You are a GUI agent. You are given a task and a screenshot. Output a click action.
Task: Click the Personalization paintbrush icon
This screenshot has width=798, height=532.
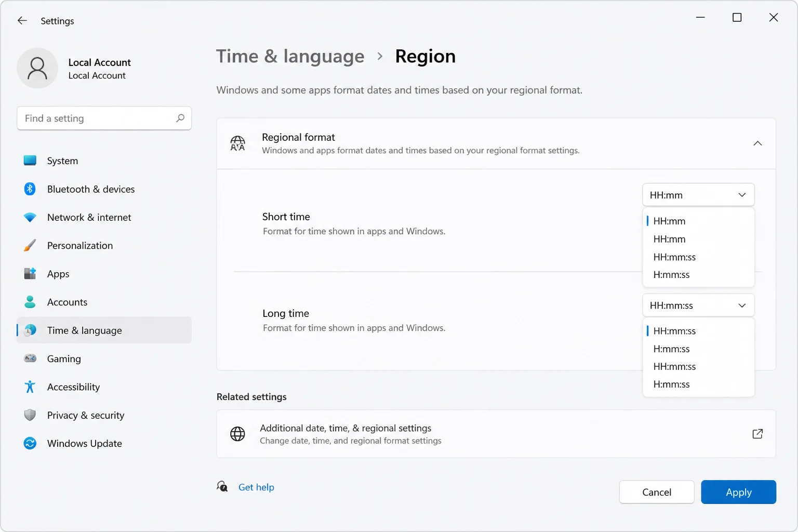pos(30,245)
